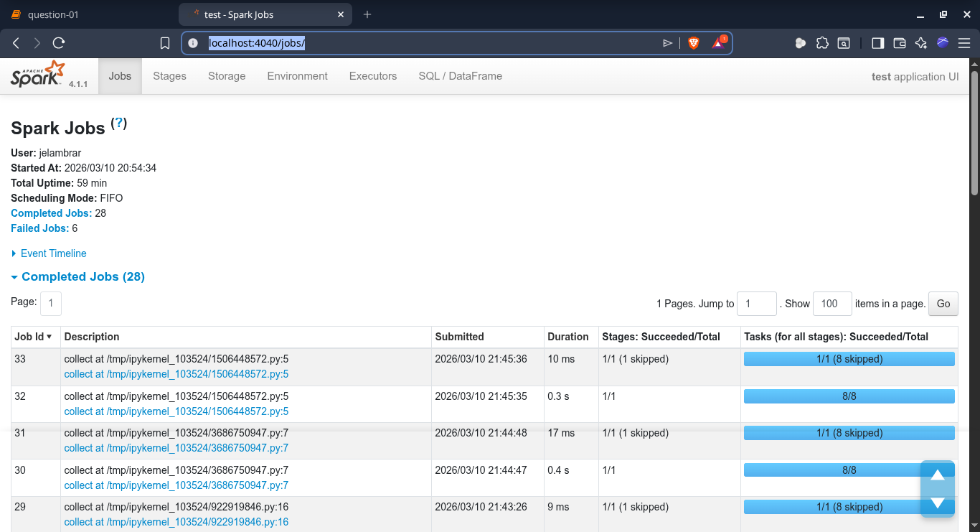Open job 30 collect at 3686750947.py:7 link
This screenshot has height=532, width=980.
click(x=176, y=485)
